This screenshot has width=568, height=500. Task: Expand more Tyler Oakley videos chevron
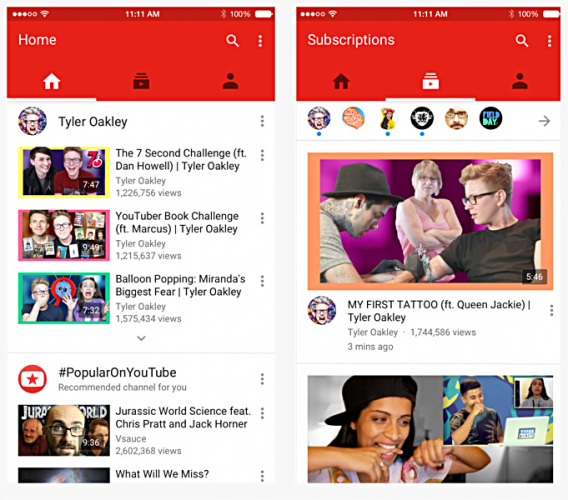coord(141,338)
